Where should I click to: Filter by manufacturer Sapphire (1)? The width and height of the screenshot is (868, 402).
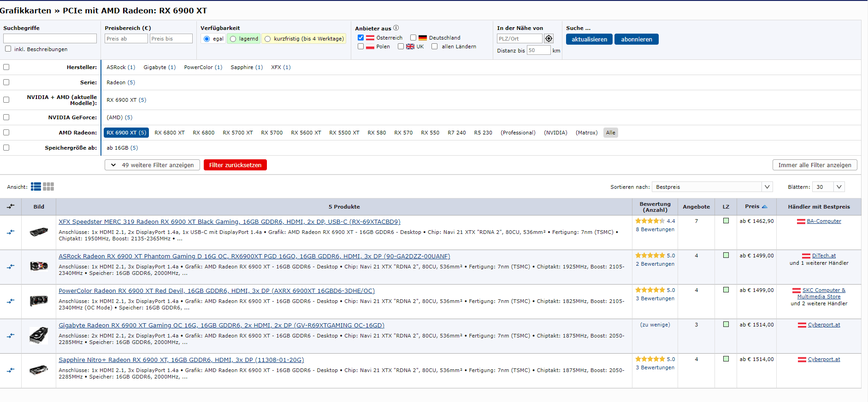click(247, 67)
